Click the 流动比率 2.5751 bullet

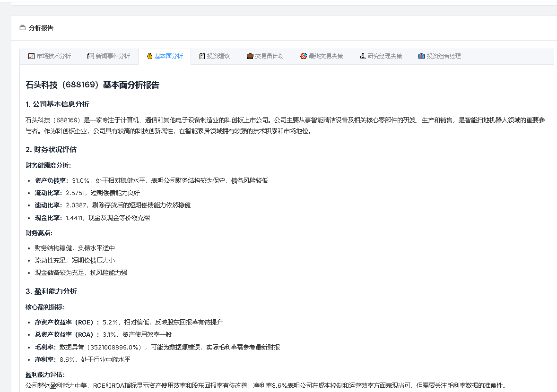coord(87,193)
